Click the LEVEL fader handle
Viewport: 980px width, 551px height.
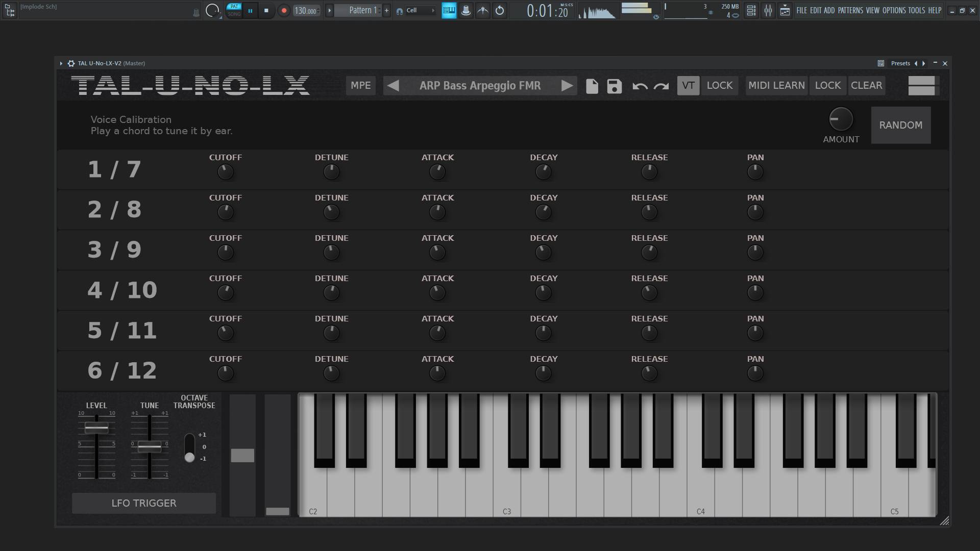coord(96,428)
